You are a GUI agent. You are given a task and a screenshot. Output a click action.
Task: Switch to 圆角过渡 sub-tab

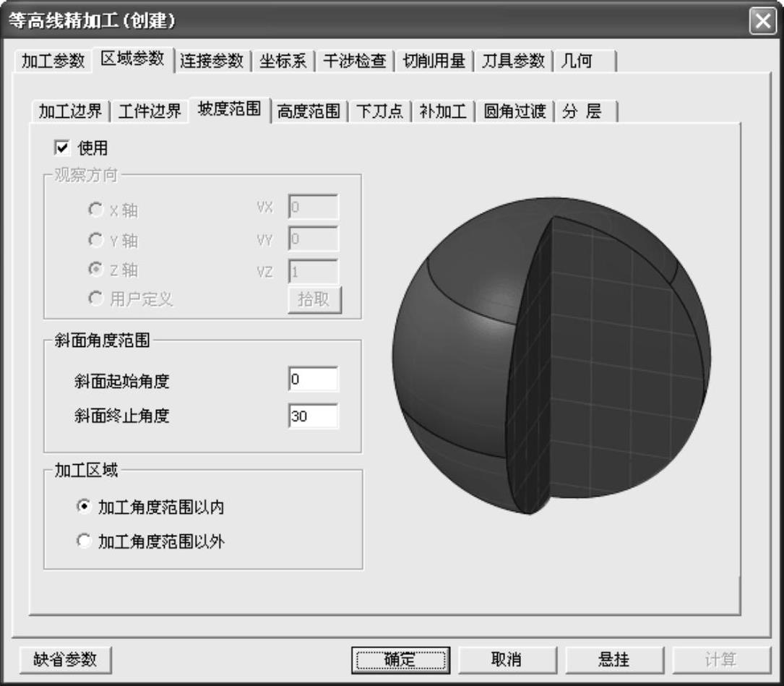pyautogui.click(x=514, y=111)
